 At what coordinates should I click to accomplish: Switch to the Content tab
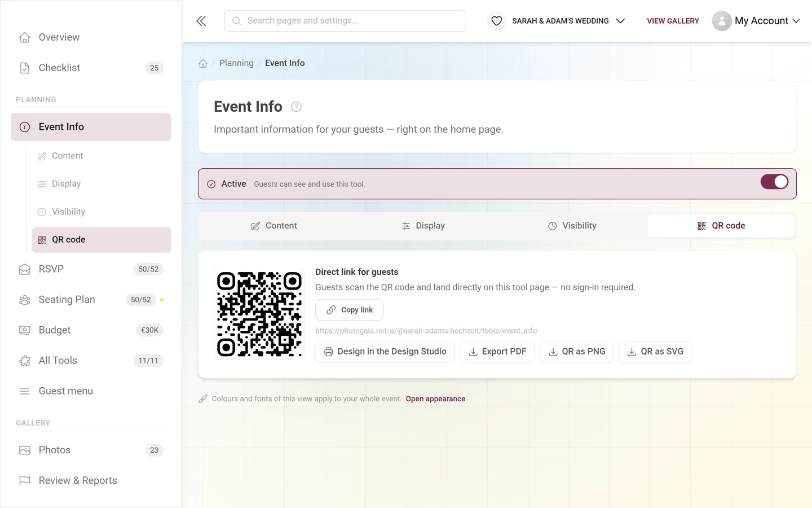tap(273, 226)
